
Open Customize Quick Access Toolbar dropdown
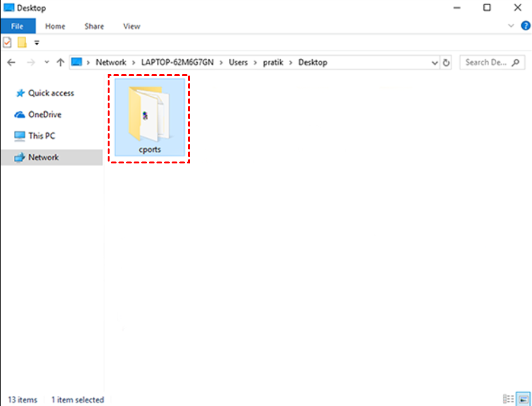tap(37, 43)
